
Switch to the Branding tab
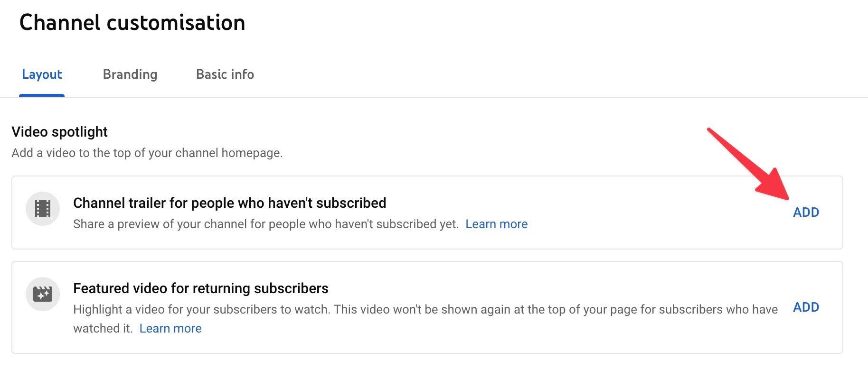[x=130, y=74]
